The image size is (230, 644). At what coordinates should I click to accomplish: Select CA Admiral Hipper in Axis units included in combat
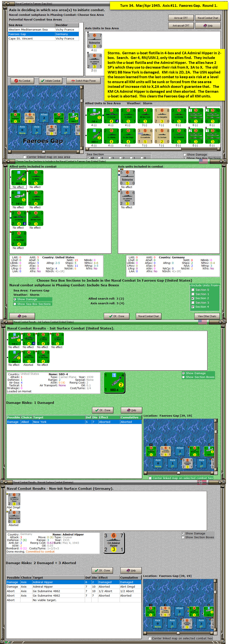[x=127, y=198]
